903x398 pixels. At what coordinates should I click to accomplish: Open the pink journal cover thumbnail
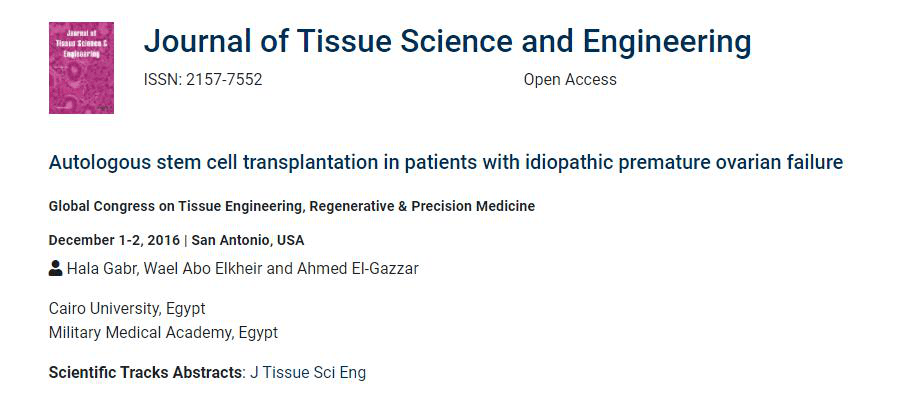click(81, 68)
